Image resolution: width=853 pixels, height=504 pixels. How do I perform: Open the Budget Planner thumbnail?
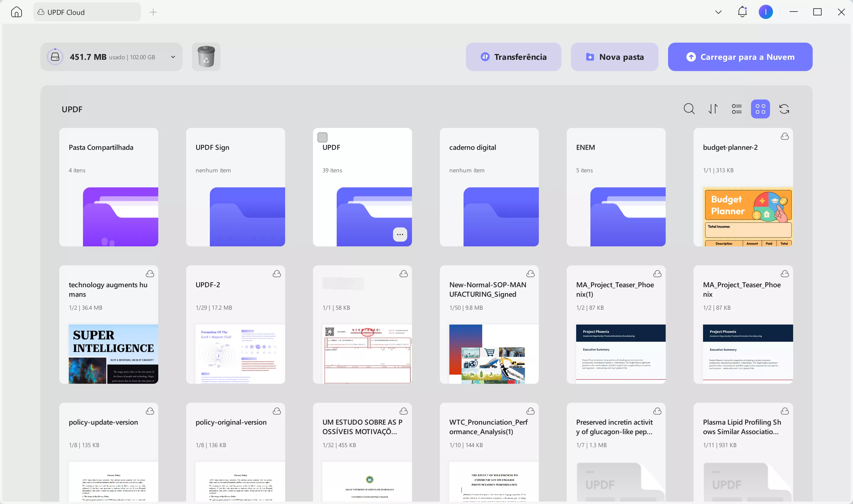pyautogui.click(x=748, y=217)
